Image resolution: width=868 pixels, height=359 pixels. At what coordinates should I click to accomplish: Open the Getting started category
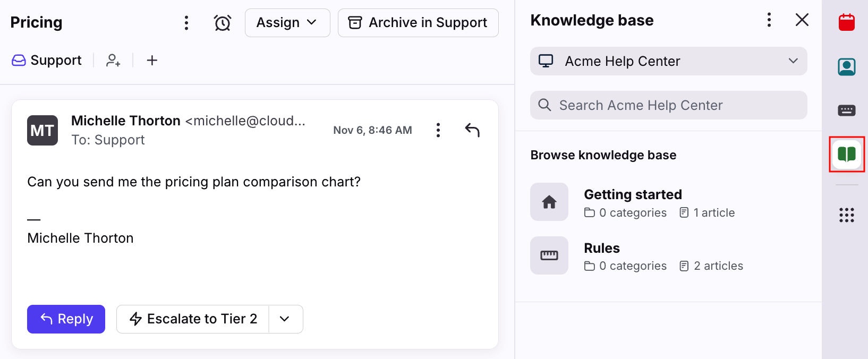click(x=632, y=195)
